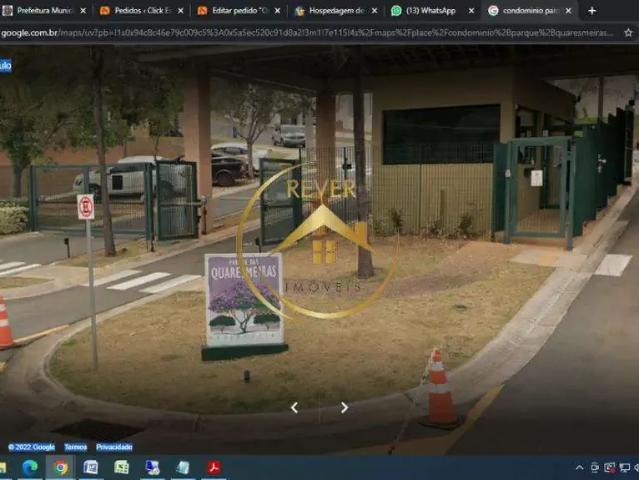Open the document editor taskbar icon
This screenshot has height=480, width=639.
click(90, 467)
